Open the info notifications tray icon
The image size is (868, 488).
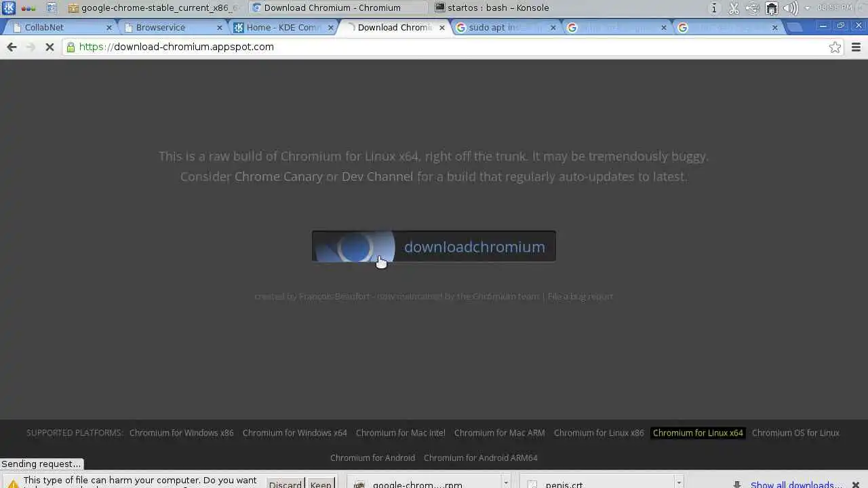[x=714, y=8]
